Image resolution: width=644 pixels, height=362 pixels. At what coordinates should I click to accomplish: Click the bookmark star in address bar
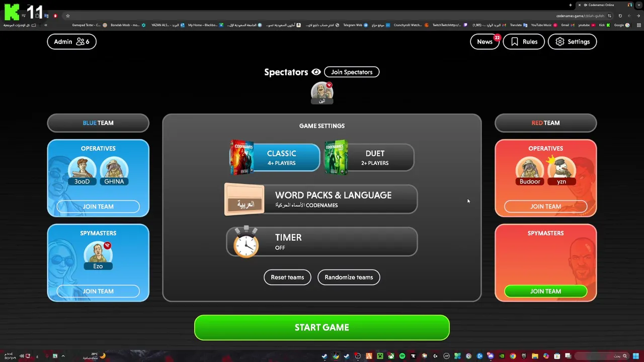[x=68, y=16]
